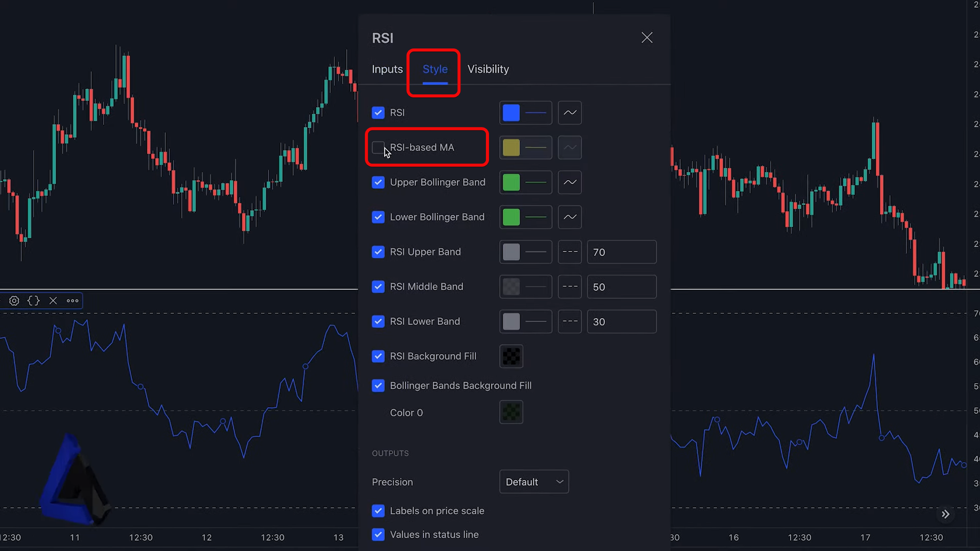Close the RSI settings dialog
This screenshot has width=980, height=551.
click(x=647, y=38)
